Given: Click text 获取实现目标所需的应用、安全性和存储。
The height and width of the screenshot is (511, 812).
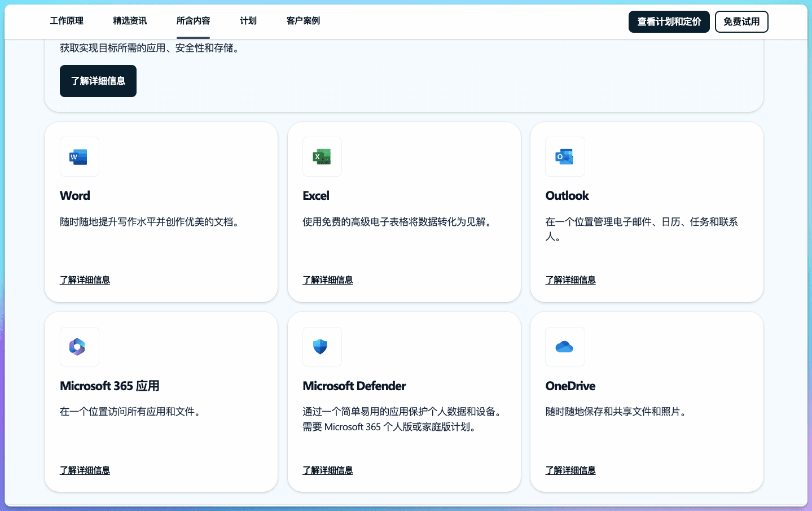Looking at the screenshot, I should 151,48.
